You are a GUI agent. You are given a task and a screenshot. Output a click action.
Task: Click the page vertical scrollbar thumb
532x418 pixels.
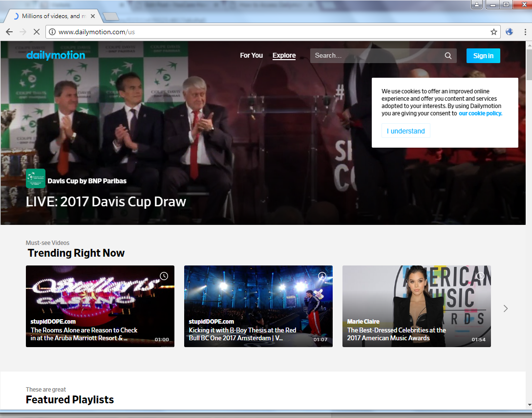point(529,65)
